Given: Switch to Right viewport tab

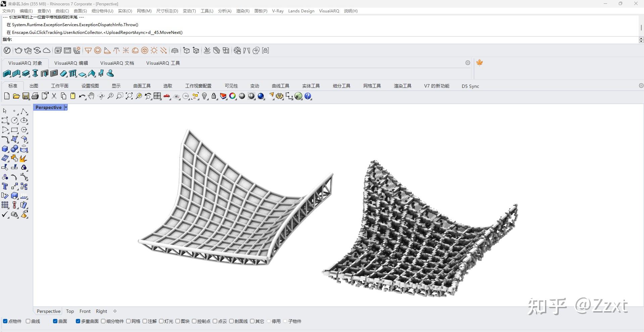Looking at the screenshot, I should coord(101,311).
